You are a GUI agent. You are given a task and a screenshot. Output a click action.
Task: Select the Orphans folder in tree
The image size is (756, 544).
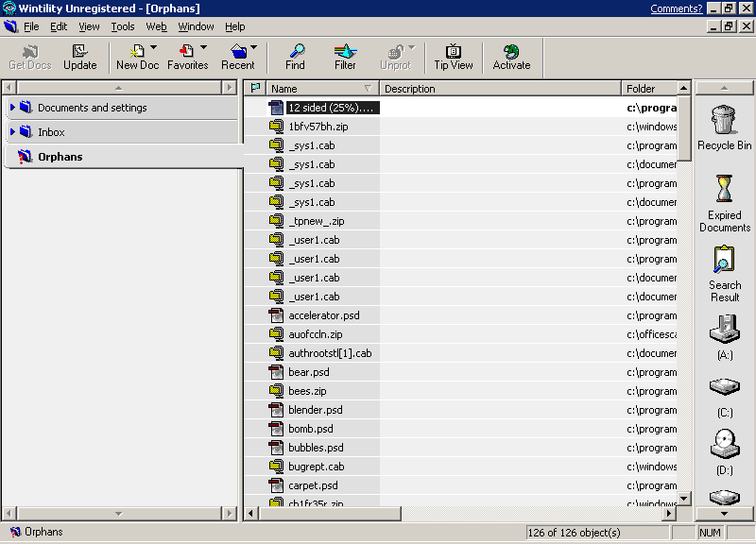coord(60,157)
